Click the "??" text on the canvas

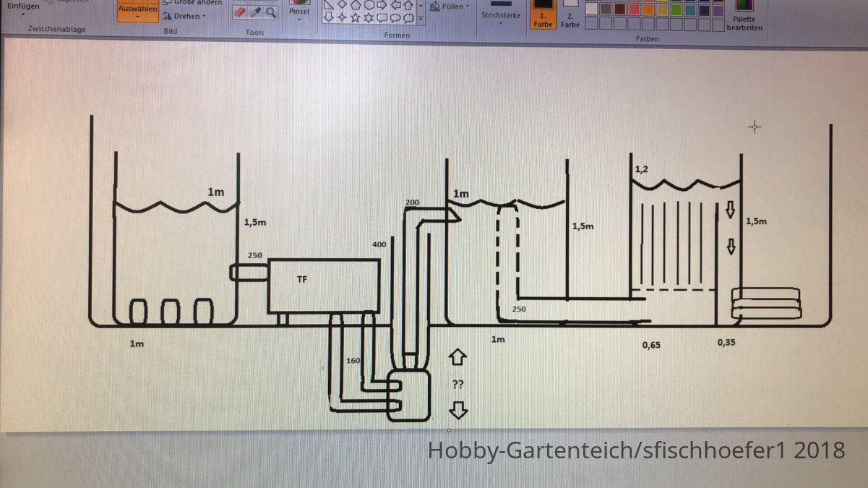pos(457,385)
